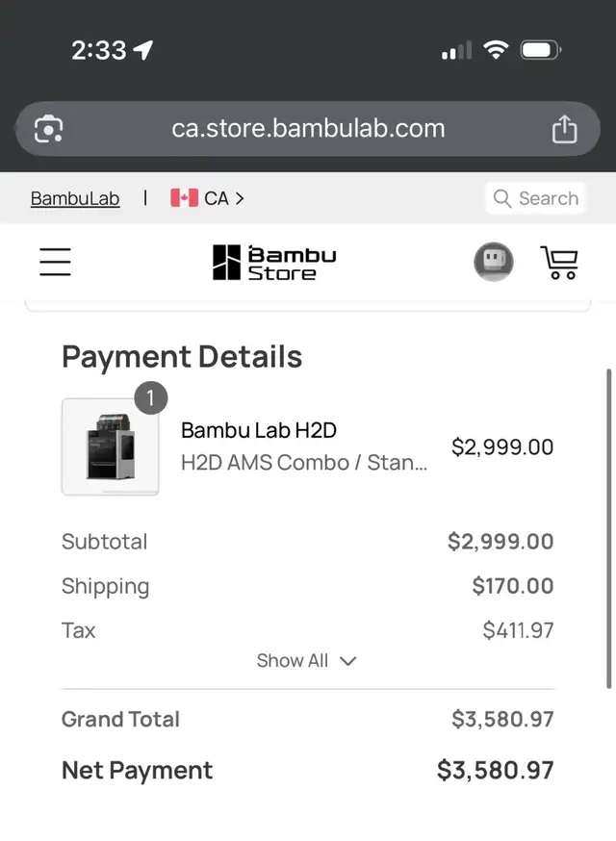Open the shopping cart icon
The height and width of the screenshot is (841, 616).
[x=559, y=261]
